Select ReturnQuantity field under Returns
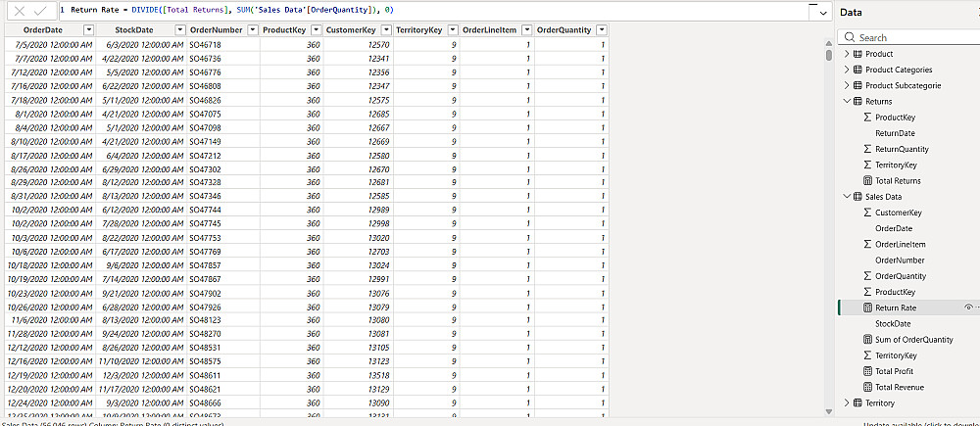The height and width of the screenshot is (426, 980). point(902,149)
